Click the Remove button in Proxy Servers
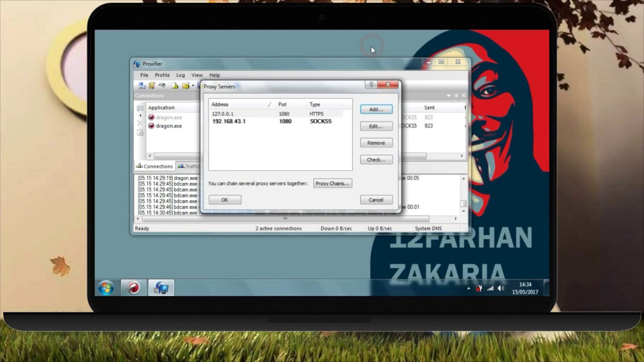644x362 pixels. [x=376, y=143]
